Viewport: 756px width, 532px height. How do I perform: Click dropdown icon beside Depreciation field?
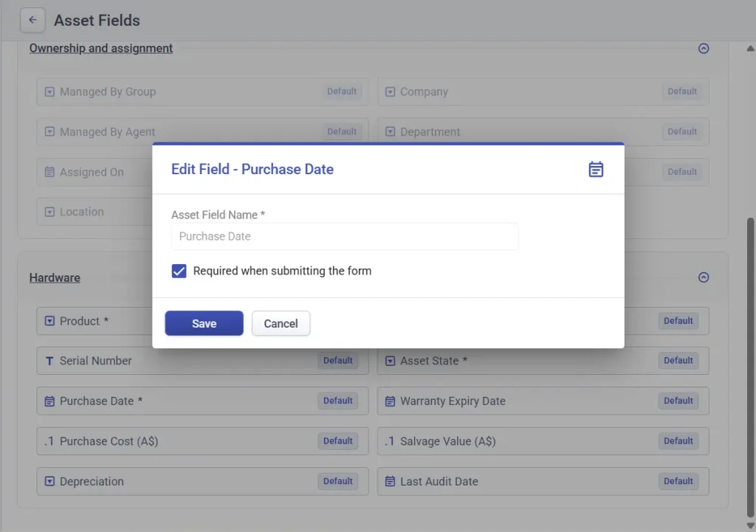(x=49, y=481)
